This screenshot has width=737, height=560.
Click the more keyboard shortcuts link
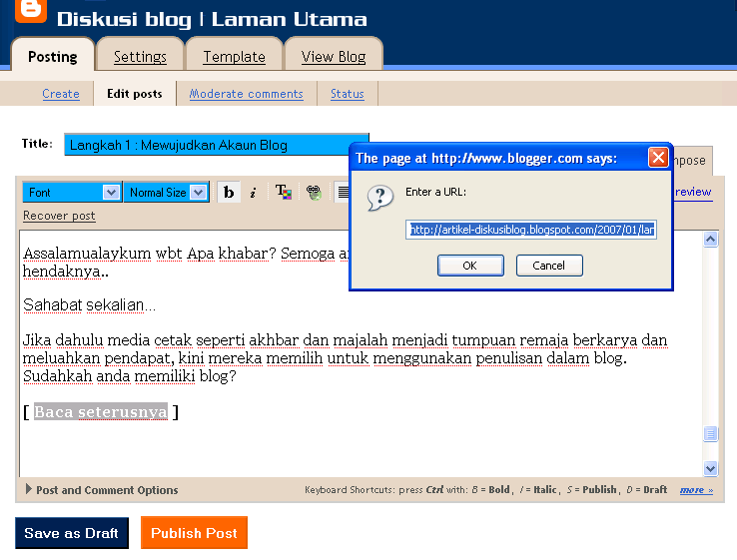point(696,490)
